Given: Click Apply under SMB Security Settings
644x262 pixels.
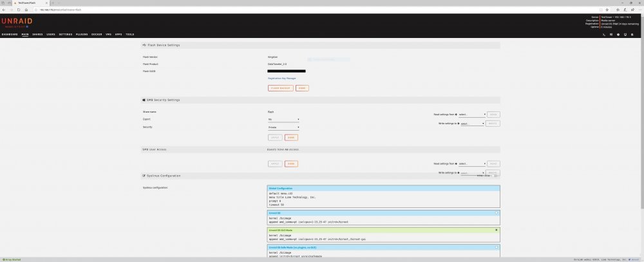Looking at the screenshot, I should pos(275,138).
